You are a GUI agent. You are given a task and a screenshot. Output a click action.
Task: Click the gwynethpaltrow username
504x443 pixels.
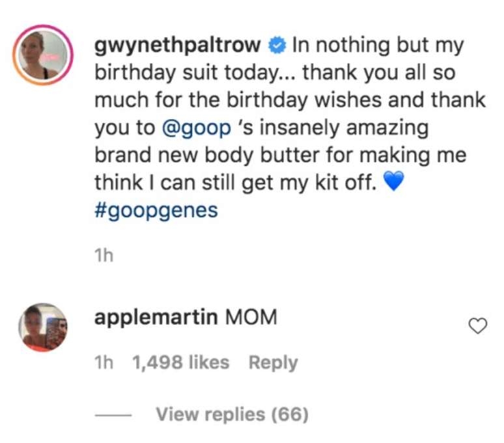click(178, 46)
